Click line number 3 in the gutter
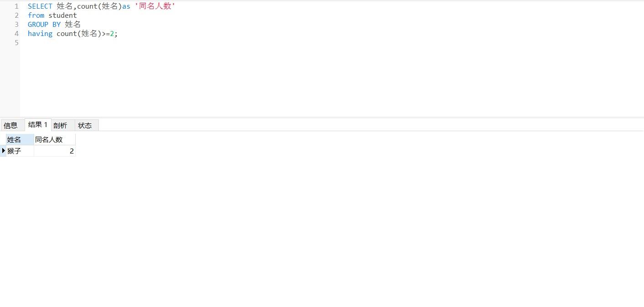The width and height of the screenshot is (644, 307). click(x=16, y=25)
